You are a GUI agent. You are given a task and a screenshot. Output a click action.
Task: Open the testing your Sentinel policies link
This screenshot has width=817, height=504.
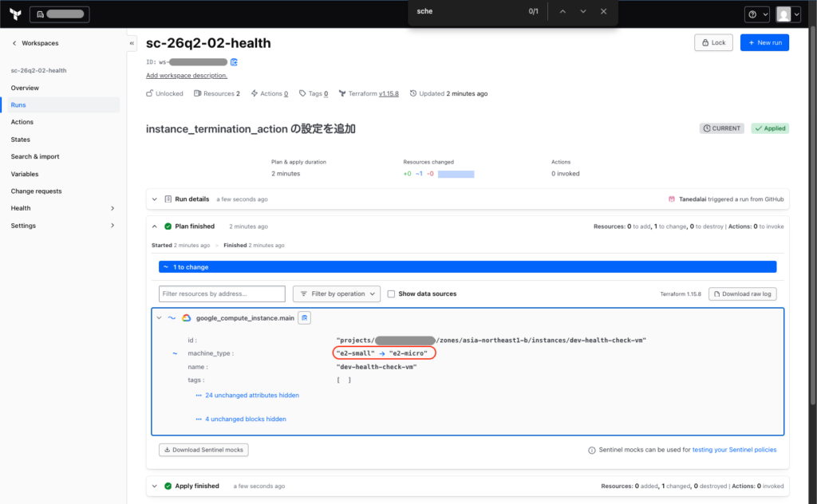click(734, 450)
